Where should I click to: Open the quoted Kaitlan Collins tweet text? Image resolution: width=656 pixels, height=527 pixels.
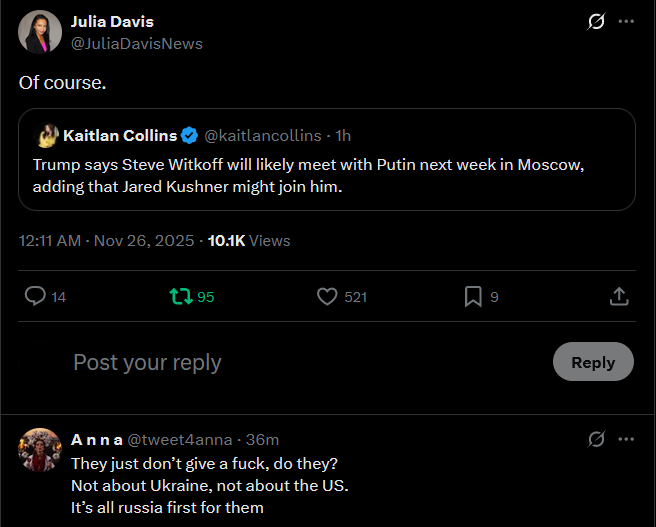coord(308,176)
